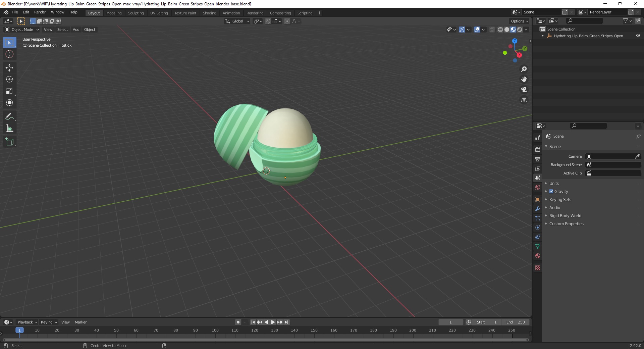Click the End frame field

point(516,322)
